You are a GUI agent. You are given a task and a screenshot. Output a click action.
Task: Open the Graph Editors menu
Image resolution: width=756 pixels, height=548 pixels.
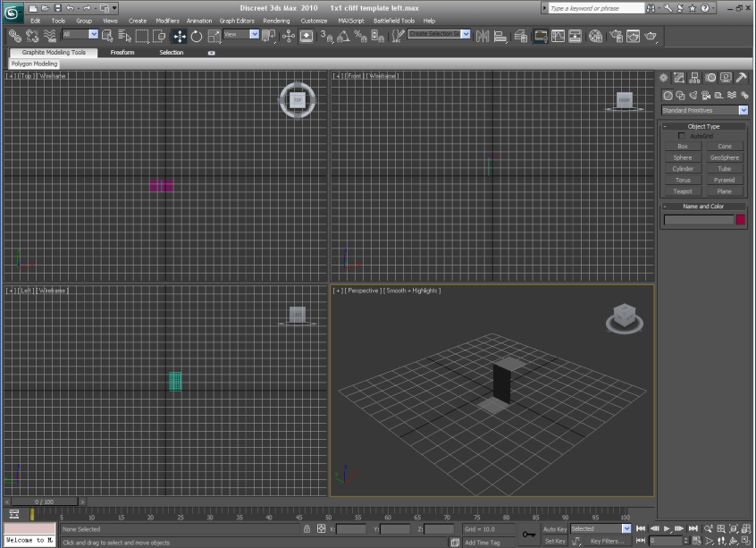click(x=237, y=21)
